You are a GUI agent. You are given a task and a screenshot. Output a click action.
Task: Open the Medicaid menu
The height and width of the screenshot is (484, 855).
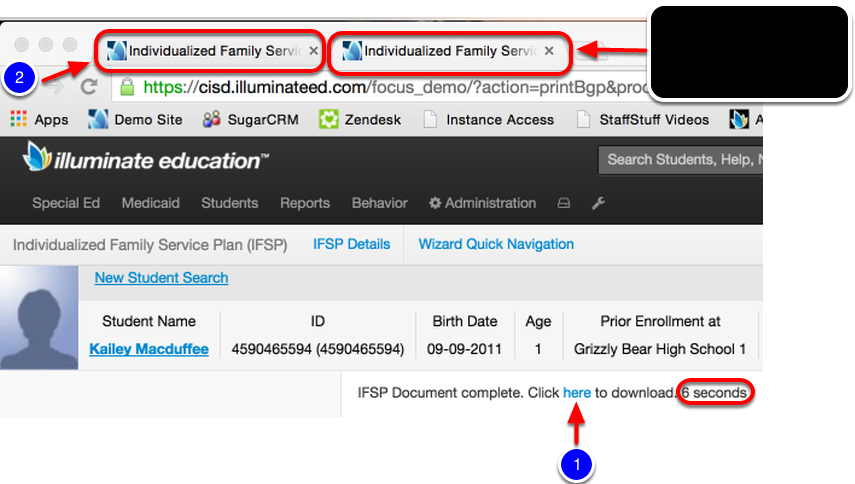pos(150,203)
